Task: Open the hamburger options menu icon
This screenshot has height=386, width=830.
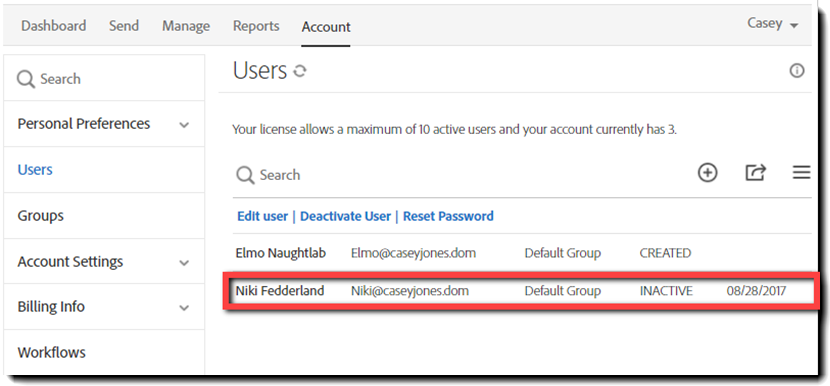Action: [x=801, y=173]
